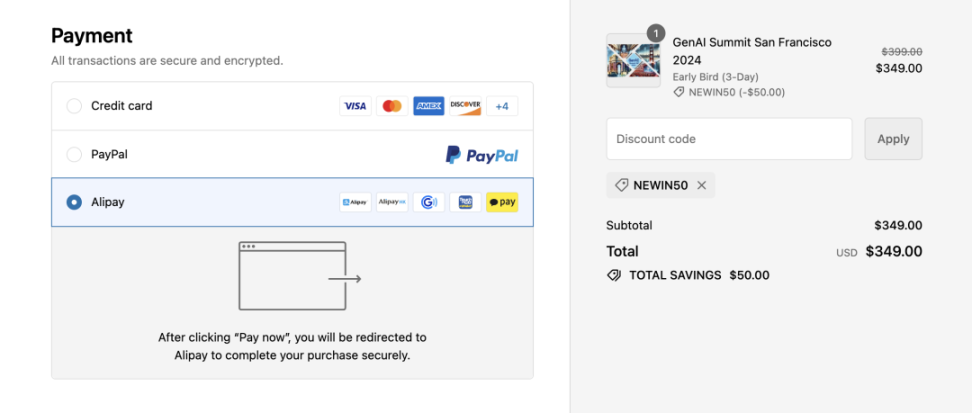Click the Discount code input field
The width and height of the screenshot is (972, 413).
tap(729, 139)
